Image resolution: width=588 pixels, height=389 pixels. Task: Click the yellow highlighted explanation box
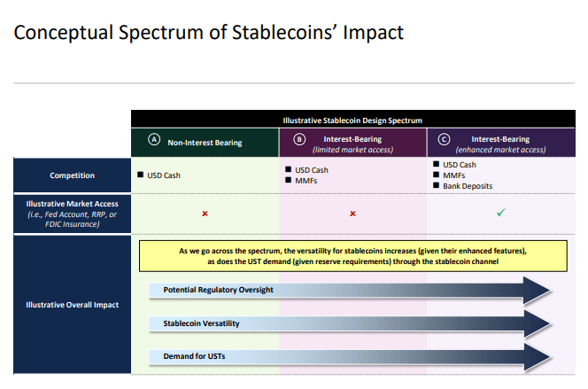coord(352,257)
